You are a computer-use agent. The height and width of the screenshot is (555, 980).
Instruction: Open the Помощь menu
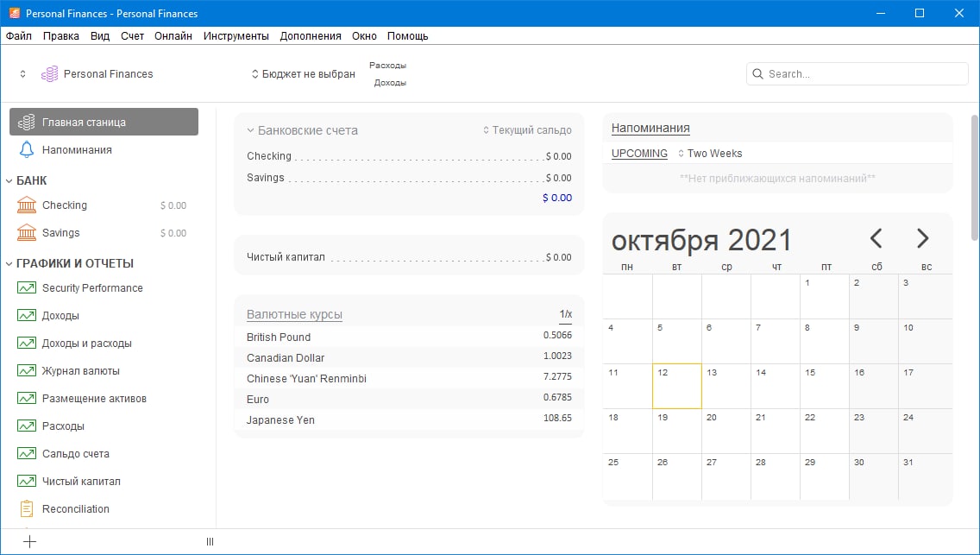tap(407, 35)
